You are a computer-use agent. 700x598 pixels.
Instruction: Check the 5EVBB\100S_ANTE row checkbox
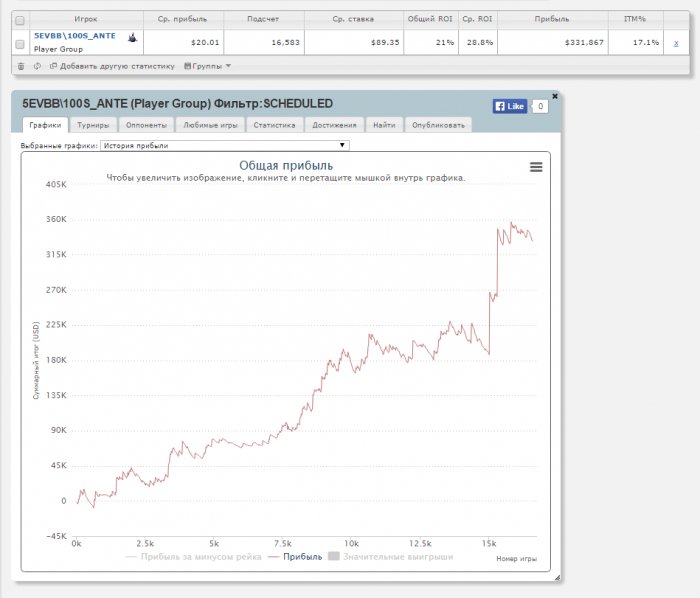click(21, 42)
